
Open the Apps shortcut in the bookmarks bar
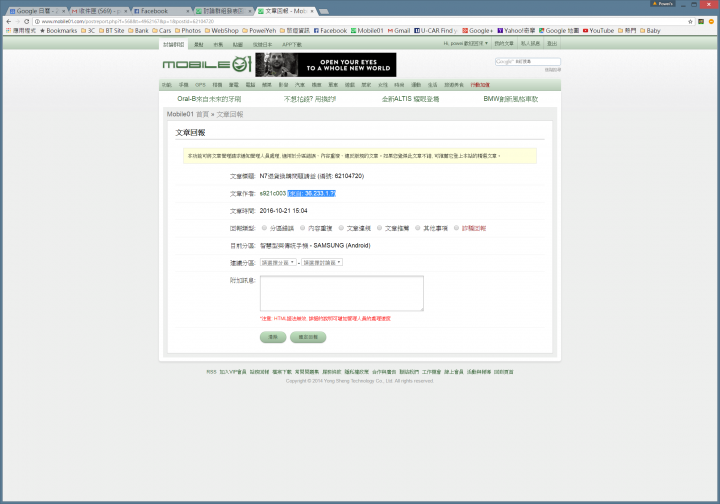click(x=21, y=31)
